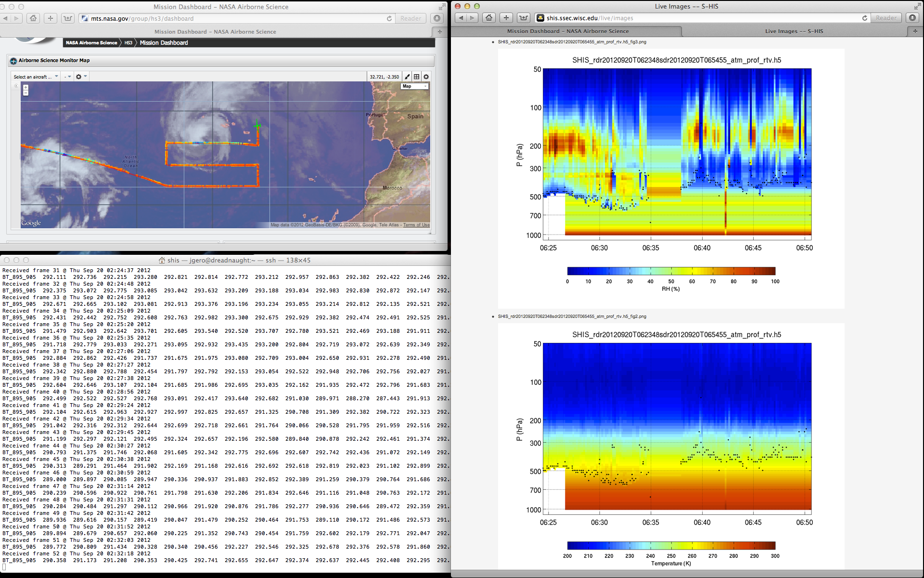Select Mission Dashboard tab in right browser
This screenshot has width=924, height=578.
click(x=567, y=31)
